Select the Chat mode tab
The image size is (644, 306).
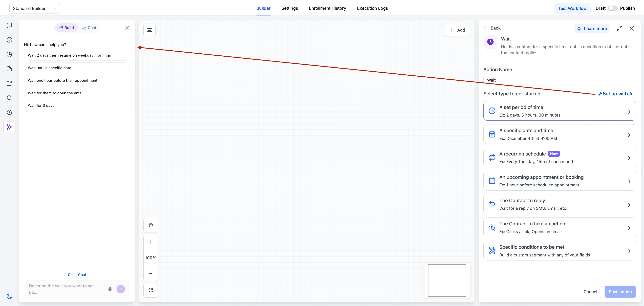pos(89,28)
